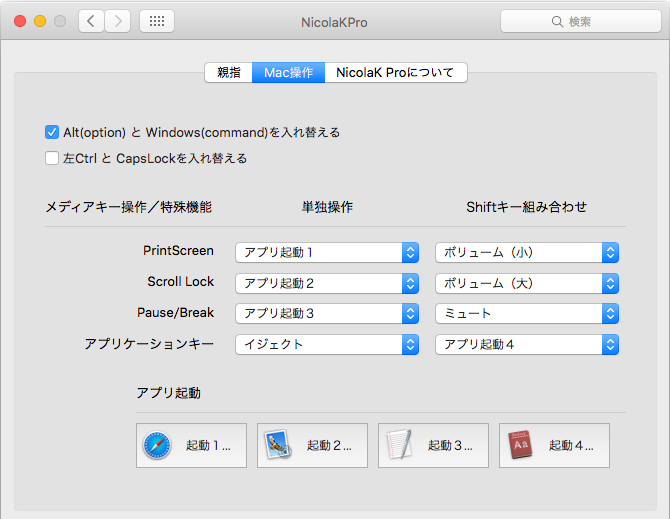Open アプリケーションキー dropdown showing イジェクト
Screen dimensions: 670x519
click(x=327, y=344)
